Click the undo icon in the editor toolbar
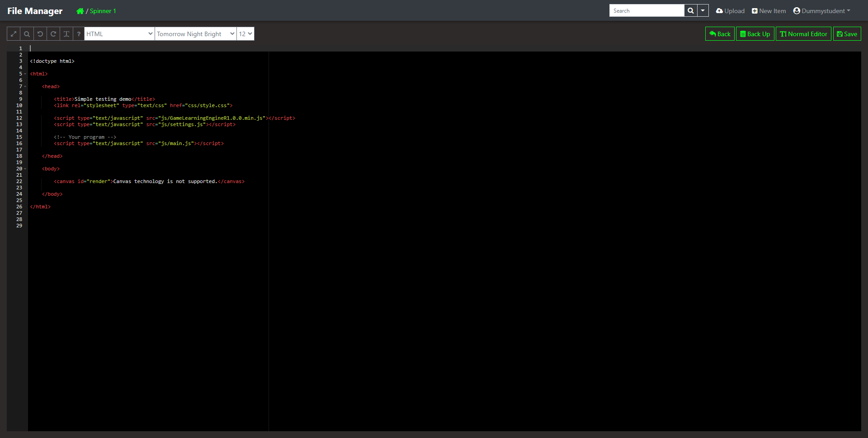 [x=40, y=34]
